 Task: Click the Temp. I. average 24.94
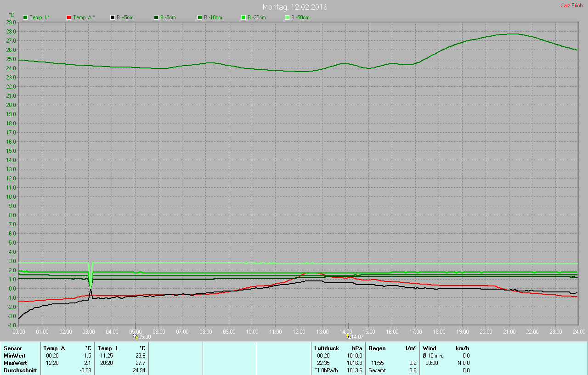click(139, 370)
